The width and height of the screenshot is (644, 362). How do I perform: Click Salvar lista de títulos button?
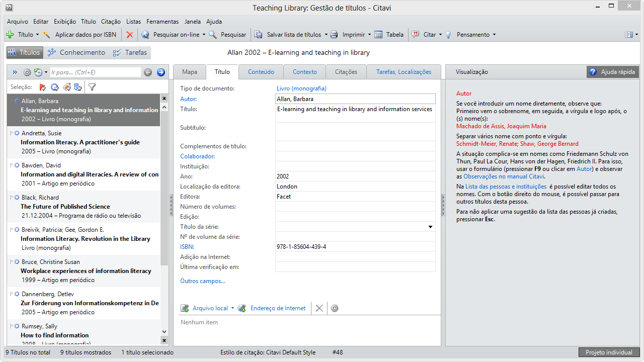(x=287, y=35)
